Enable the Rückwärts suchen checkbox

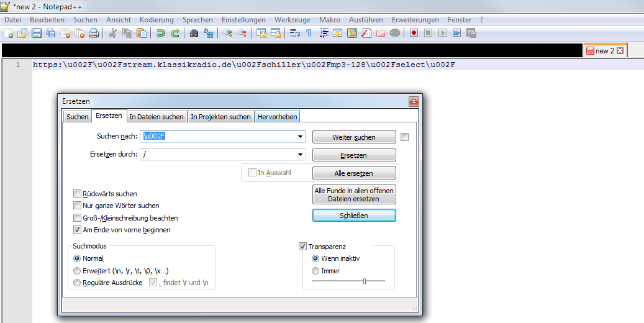click(77, 194)
